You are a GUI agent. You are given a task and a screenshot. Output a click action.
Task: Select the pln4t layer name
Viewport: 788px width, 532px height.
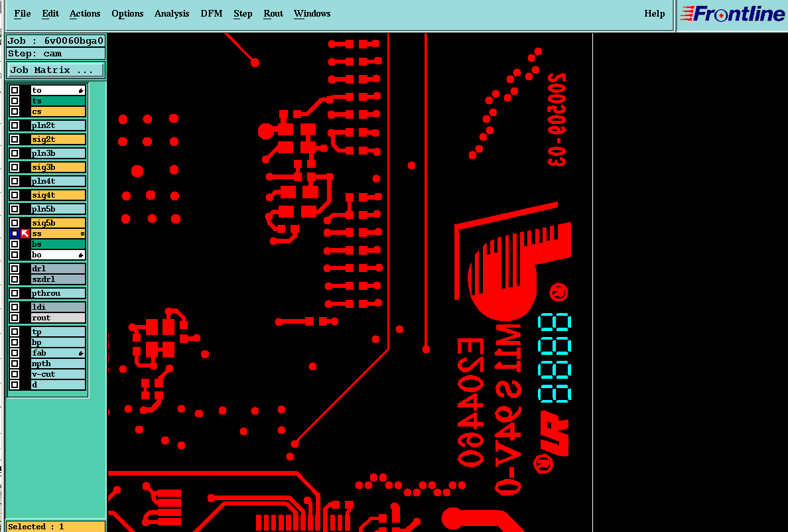click(x=58, y=181)
